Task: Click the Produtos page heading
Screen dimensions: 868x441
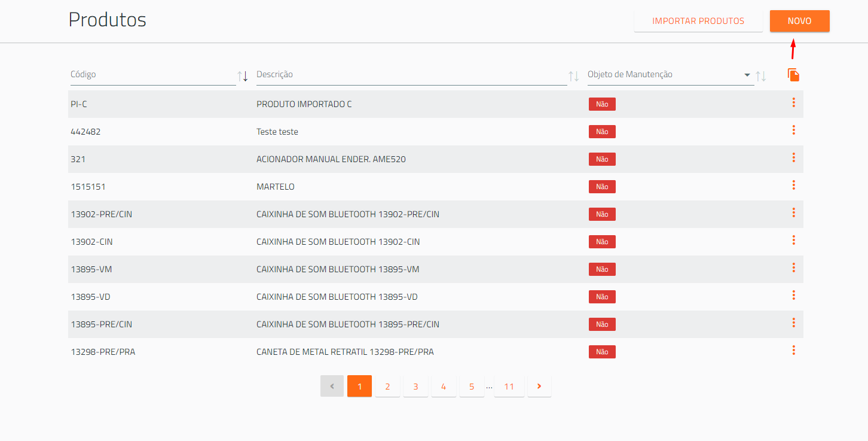Action: point(108,20)
